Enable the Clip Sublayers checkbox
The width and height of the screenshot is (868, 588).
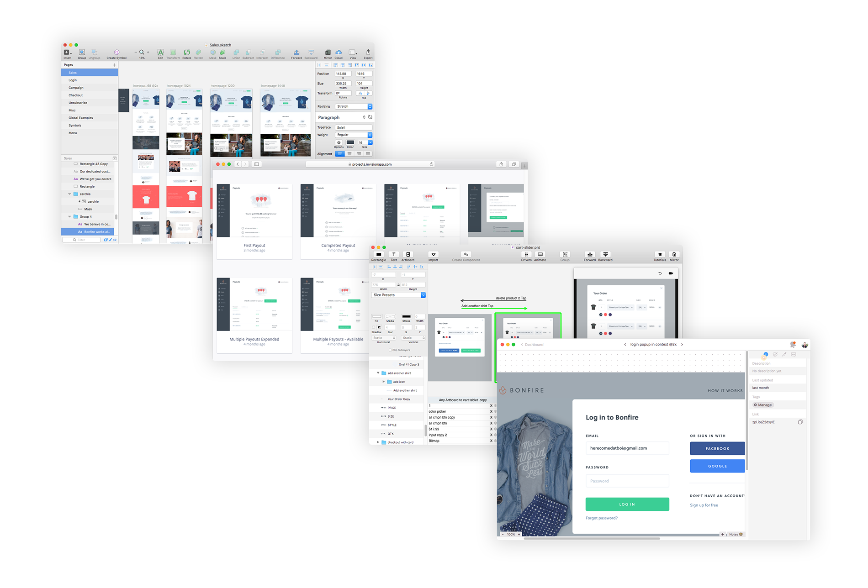coord(390,350)
